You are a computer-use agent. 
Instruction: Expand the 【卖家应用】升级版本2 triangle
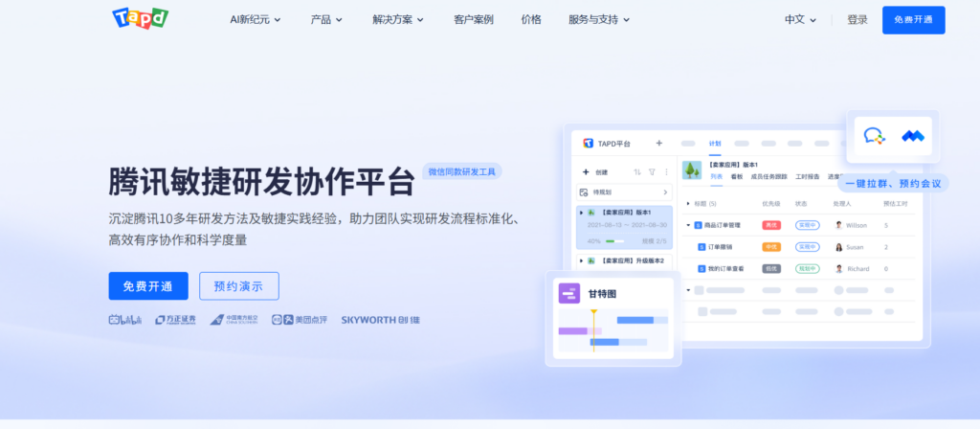[x=582, y=260]
